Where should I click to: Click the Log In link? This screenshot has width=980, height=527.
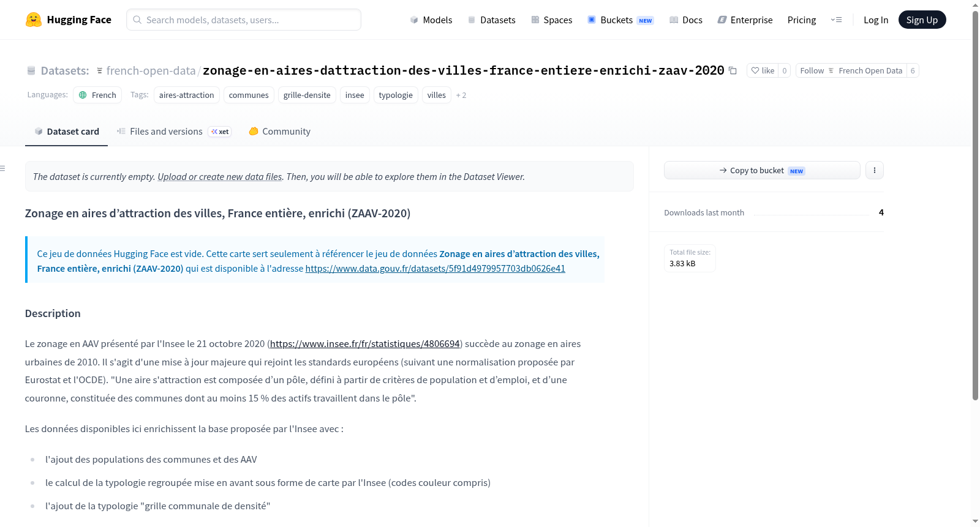click(876, 20)
